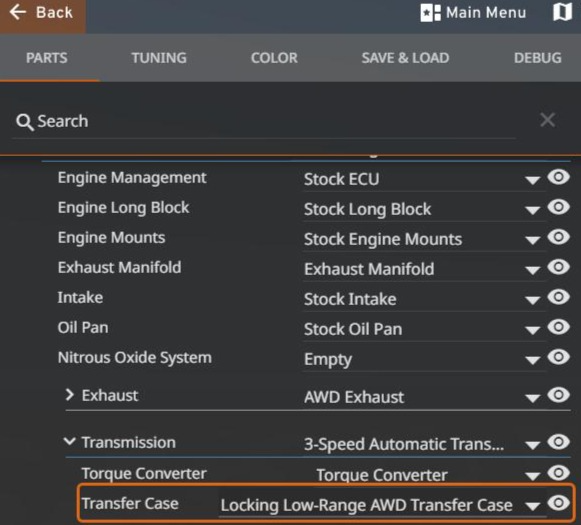581x525 pixels.
Task: Click the magnifying glass search icon
Action: click(x=24, y=122)
